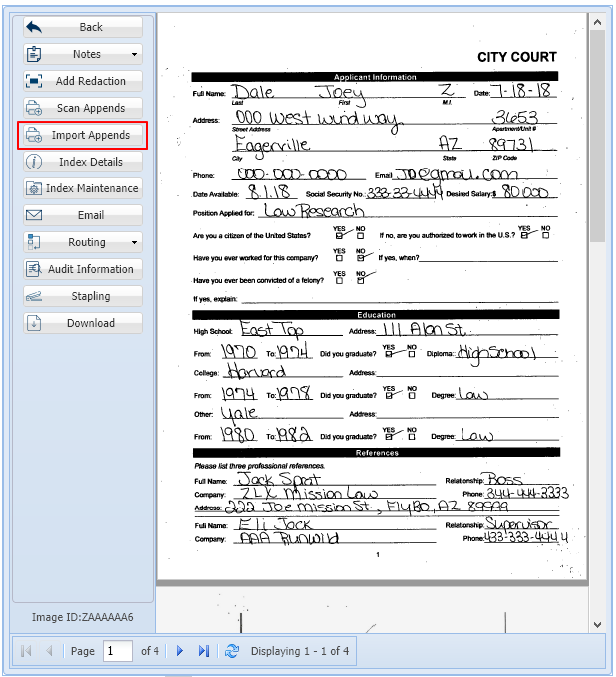Click the 'of 4' page count text
Viewport: 616px width, 677px height.
pyautogui.click(x=150, y=651)
